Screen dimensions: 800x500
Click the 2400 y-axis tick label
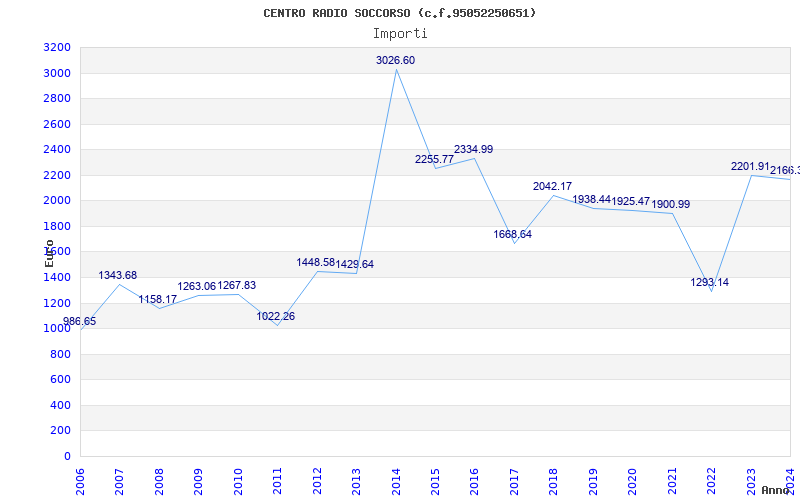click(x=57, y=150)
